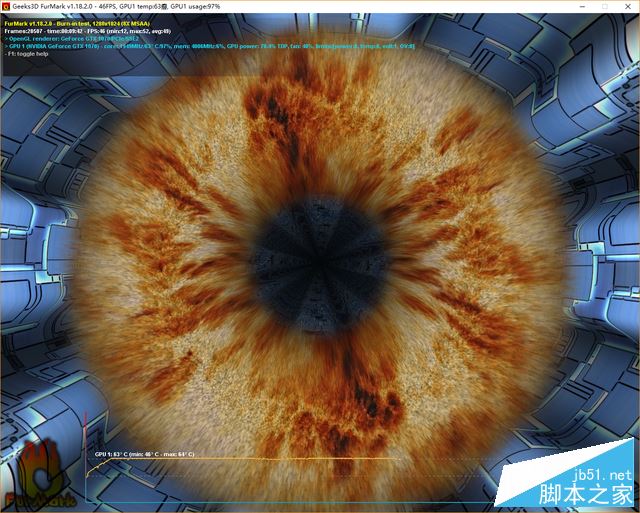Click the FurMark burn-in test header line

coord(80,22)
